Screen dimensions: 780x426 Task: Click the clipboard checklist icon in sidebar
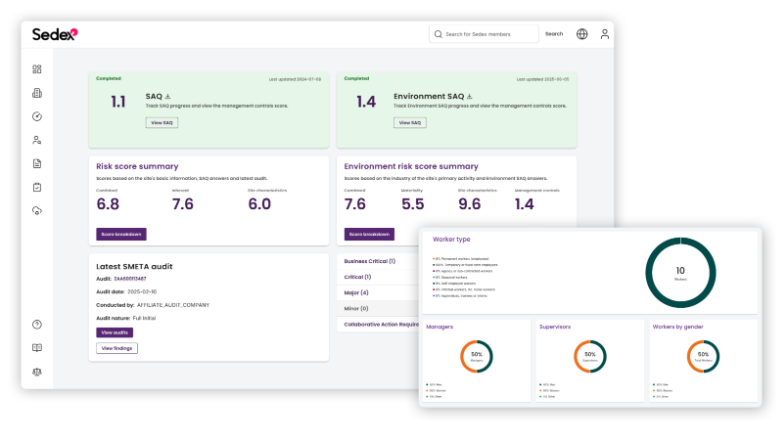coord(37,187)
